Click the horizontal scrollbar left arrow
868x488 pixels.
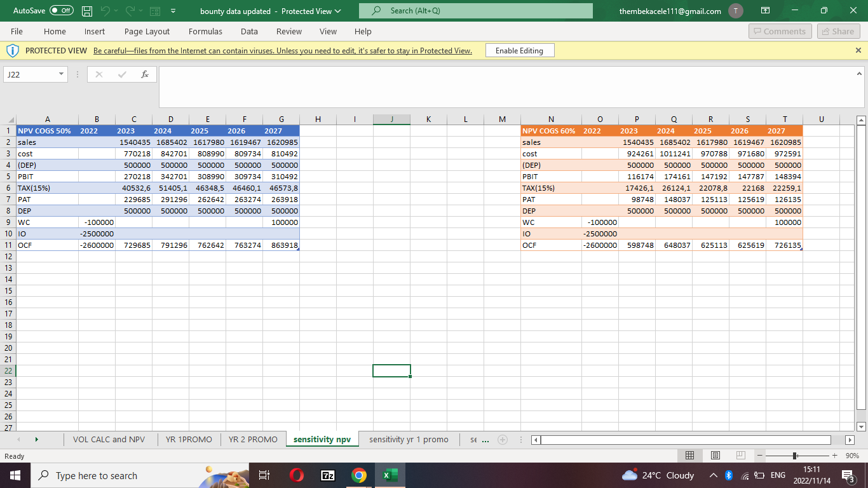536,440
